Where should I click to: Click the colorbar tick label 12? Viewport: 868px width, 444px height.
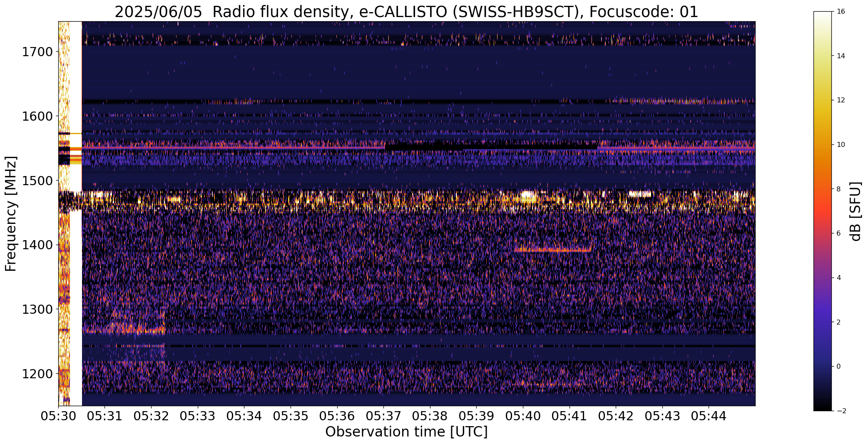(x=841, y=100)
